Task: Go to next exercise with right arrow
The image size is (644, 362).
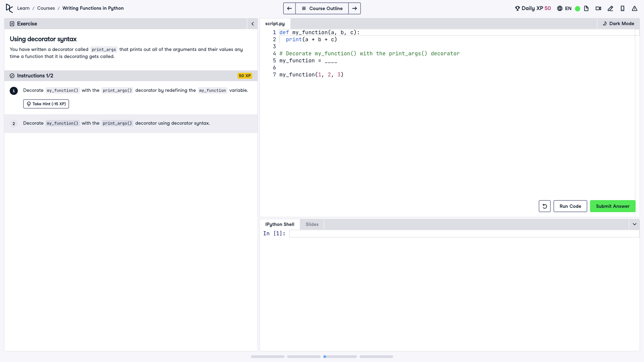Action: [x=355, y=8]
